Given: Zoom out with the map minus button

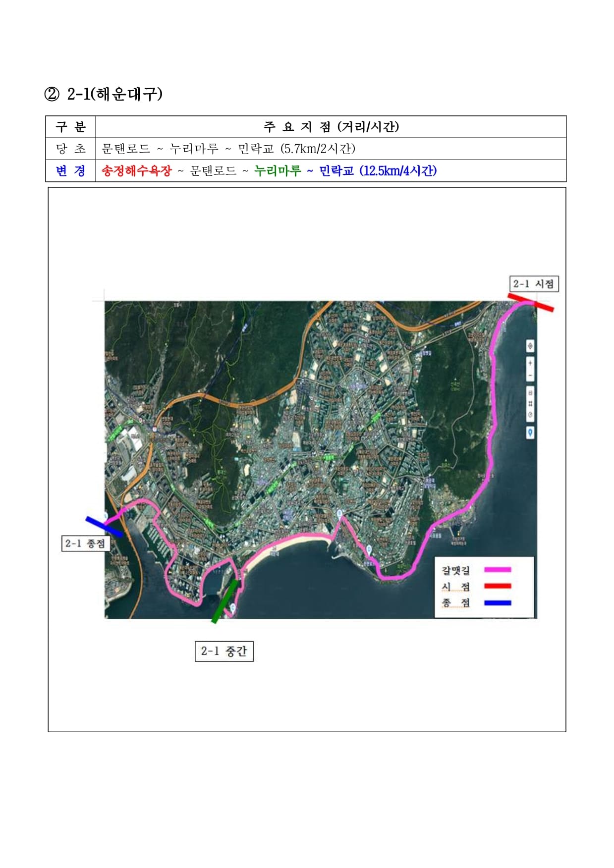Looking at the screenshot, I should [530, 375].
